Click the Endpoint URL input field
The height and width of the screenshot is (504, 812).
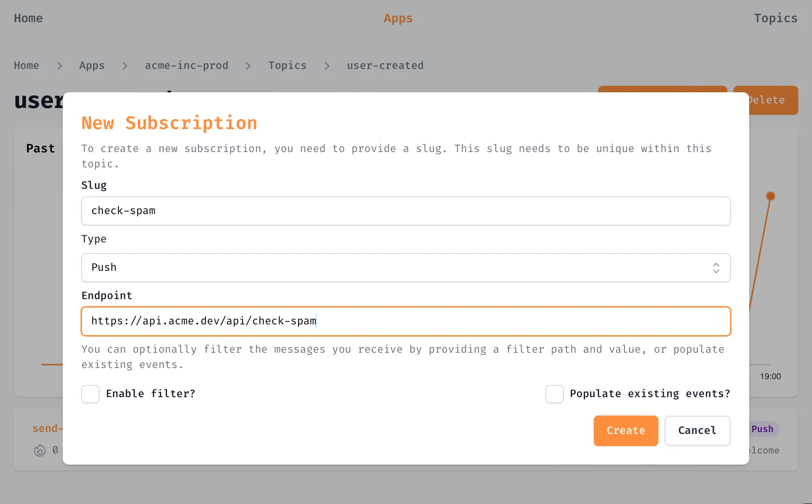(406, 321)
